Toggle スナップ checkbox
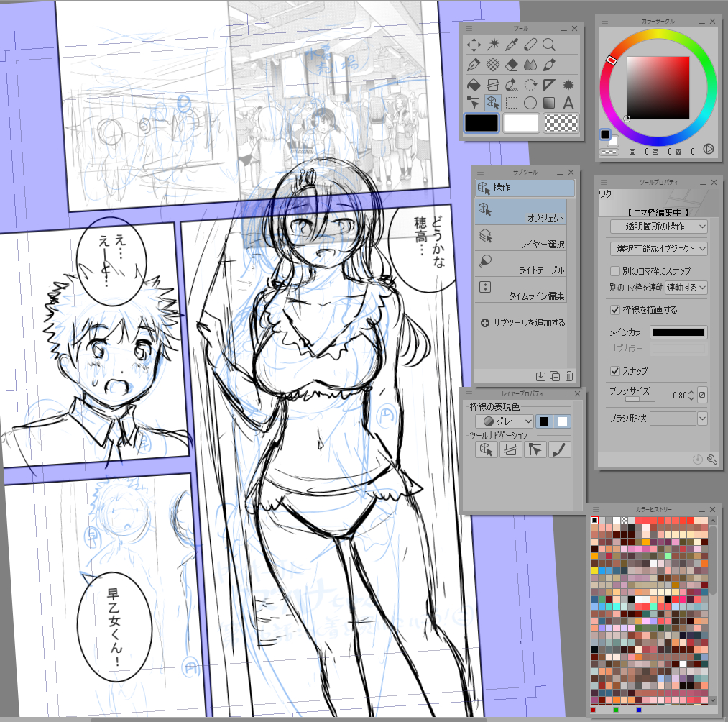Viewport: 728px width, 722px height. pos(614,371)
